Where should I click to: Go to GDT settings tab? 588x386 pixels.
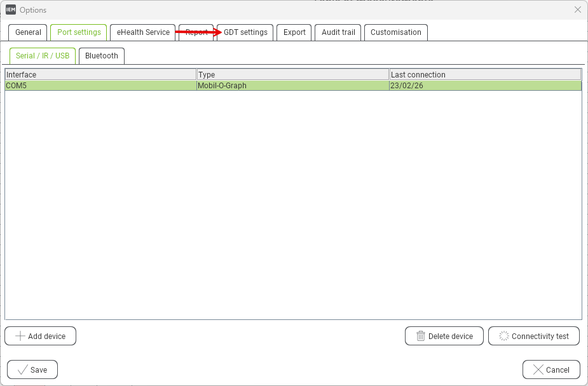click(x=245, y=32)
